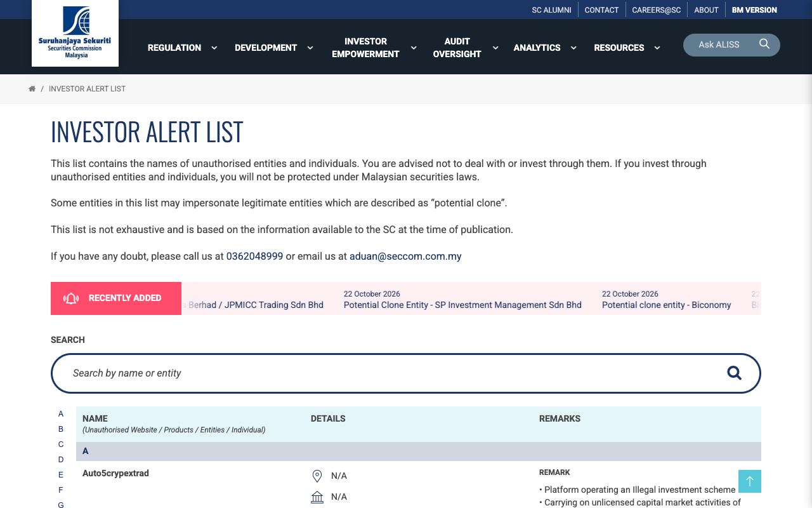Click the bell icon beside Recently Added
Image resolution: width=812 pixels, height=508 pixels.
[x=71, y=298]
